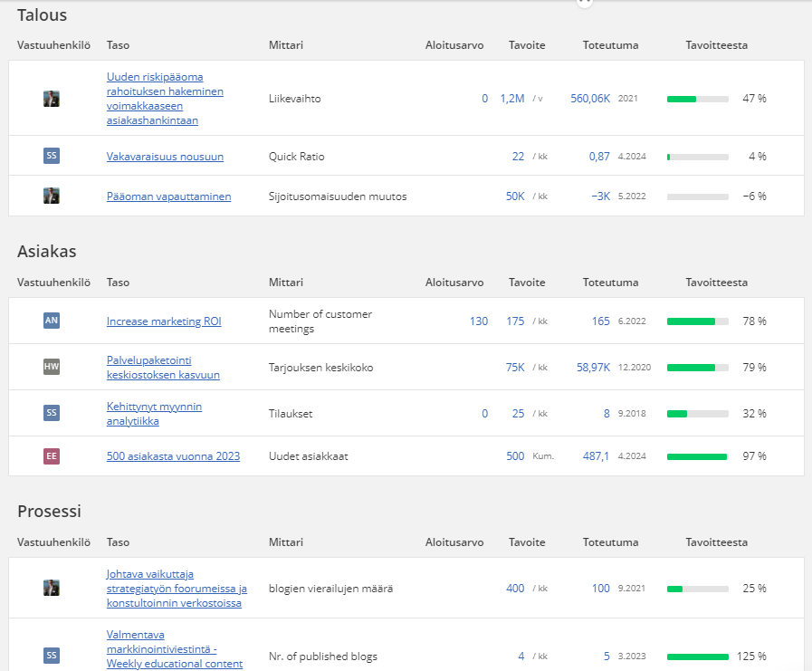This screenshot has height=671, width=812.
Task: Open the Increase marketing ROI link
Action: point(164,321)
